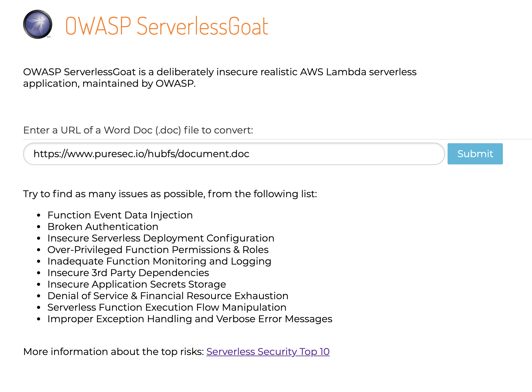Click Inadequate Function Monitoring and Logging text
This screenshot has height=392, width=532.
pos(159,261)
